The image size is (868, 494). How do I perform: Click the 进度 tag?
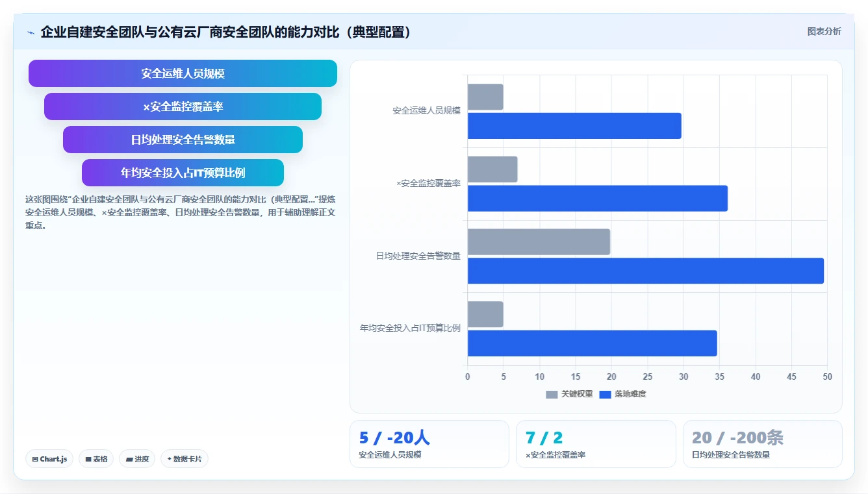coord(137,459)
